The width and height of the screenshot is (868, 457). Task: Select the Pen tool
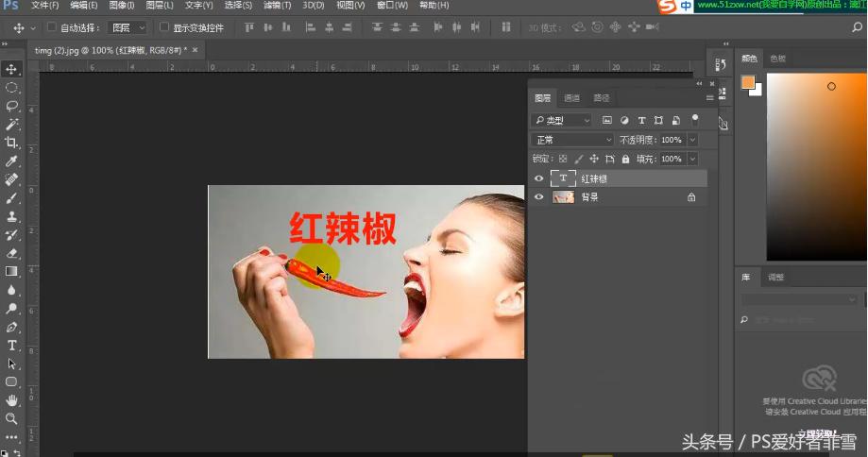(x=11, y=327)
